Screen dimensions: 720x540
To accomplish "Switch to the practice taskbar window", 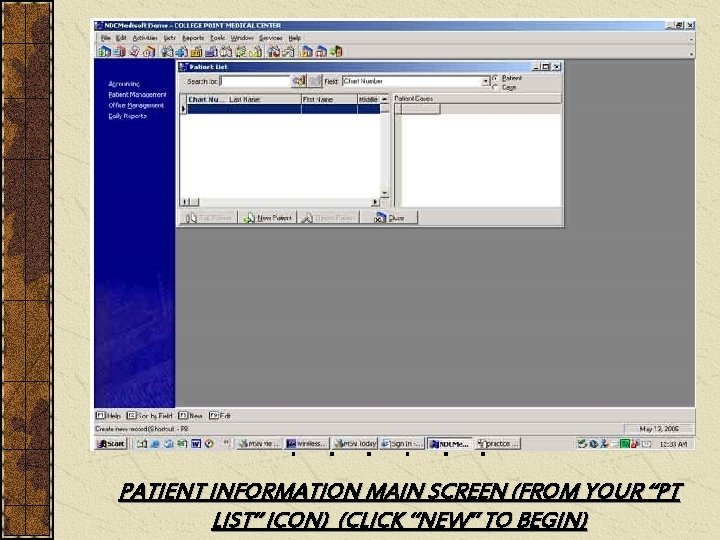I will (498, 444).
